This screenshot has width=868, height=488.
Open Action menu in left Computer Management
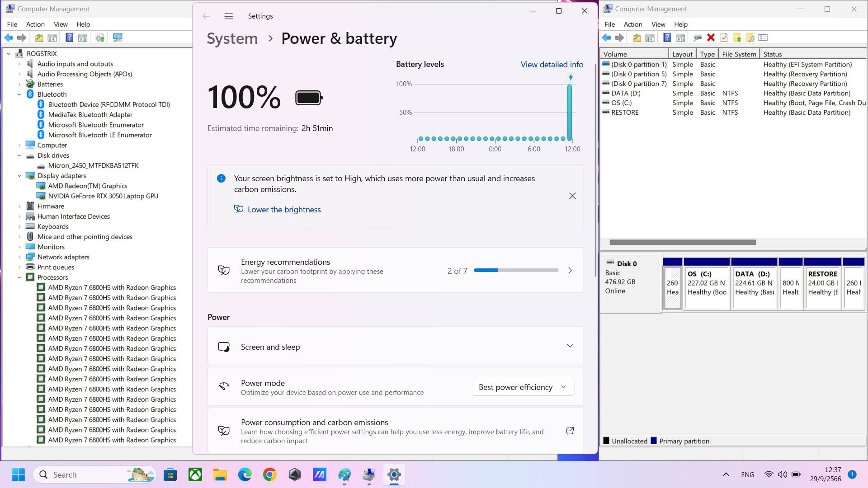(x=35, y=24)
